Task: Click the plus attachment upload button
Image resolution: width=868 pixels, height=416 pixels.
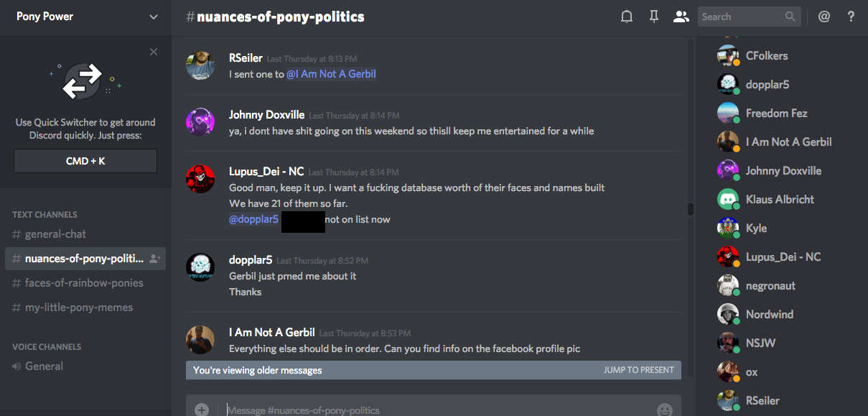Action: (x=202, y=410)
